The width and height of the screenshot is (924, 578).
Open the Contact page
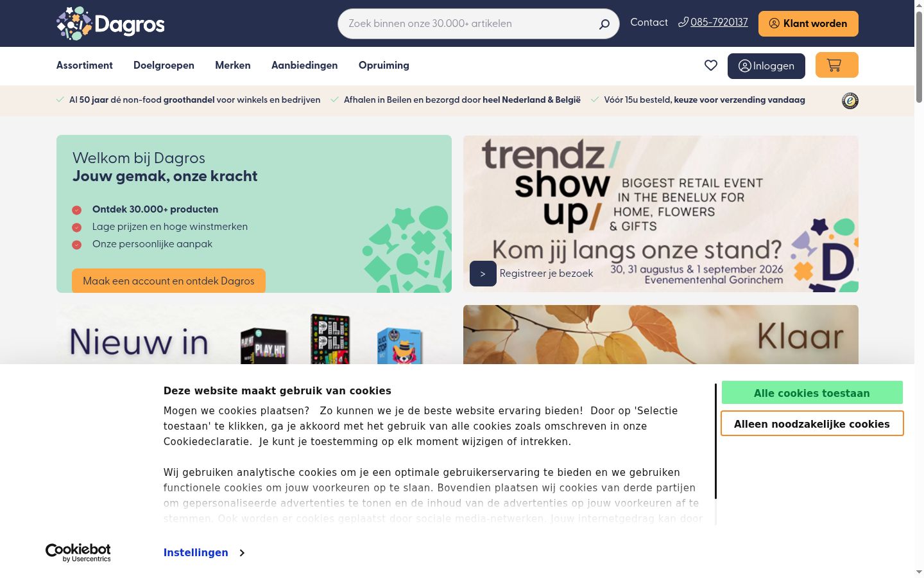coord(649,22)
